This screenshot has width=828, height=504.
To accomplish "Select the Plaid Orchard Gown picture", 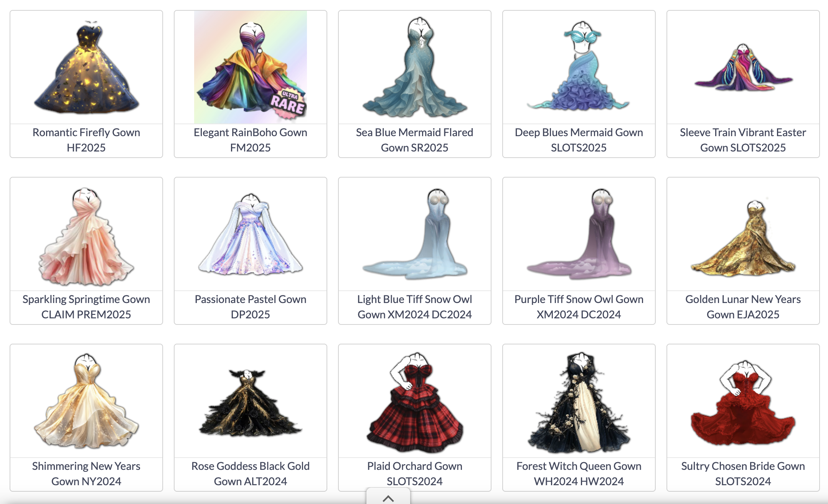I will pos(415,402).
